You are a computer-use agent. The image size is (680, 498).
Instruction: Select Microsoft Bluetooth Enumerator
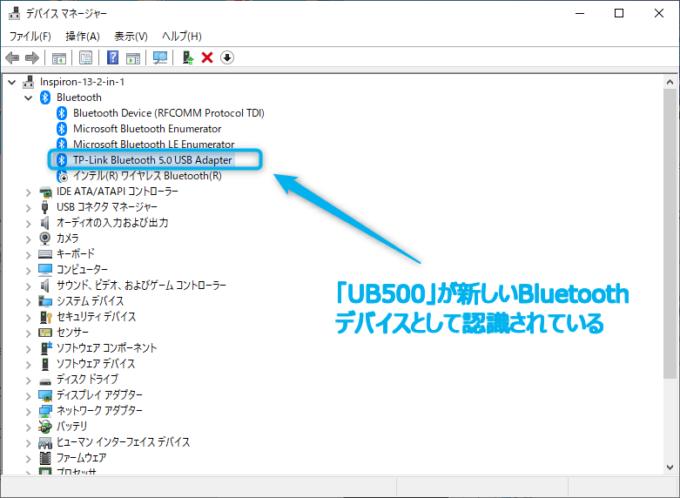click(x=147, y=129)
